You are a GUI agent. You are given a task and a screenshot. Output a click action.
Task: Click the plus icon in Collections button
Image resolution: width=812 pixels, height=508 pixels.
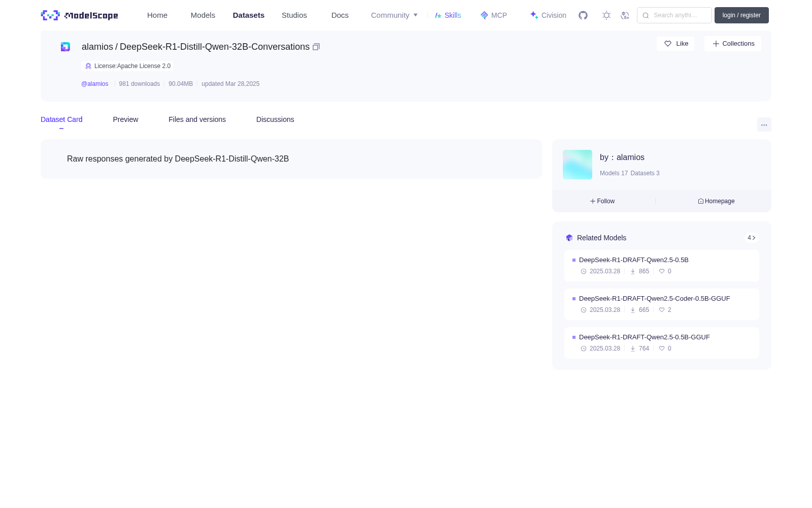tap(716, 44)
